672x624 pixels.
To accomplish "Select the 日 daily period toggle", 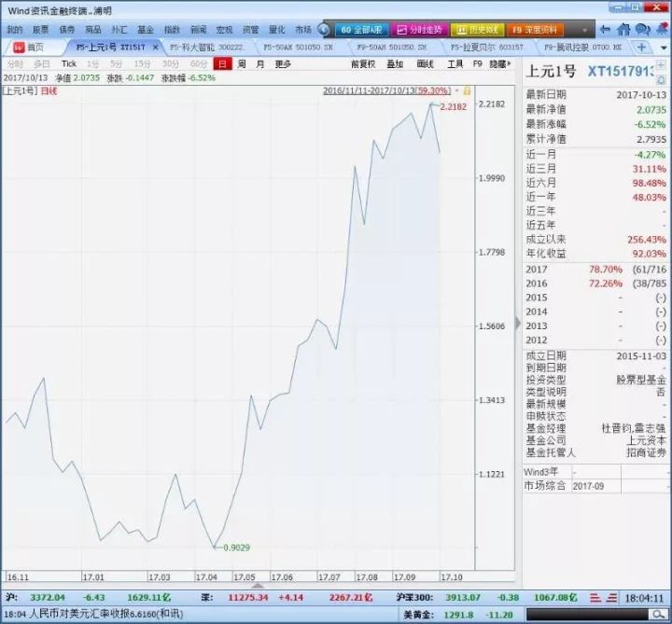I will click(x=221, y=64).
